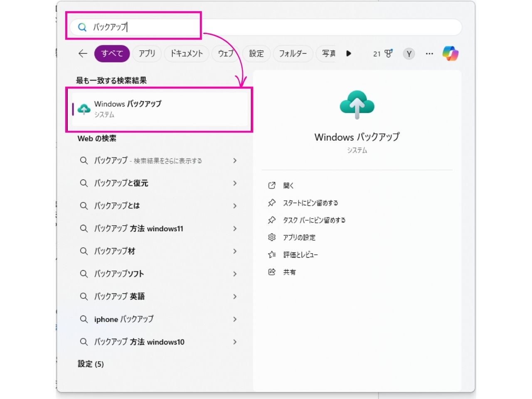Screen dimensions: 532x399
Task: Open the Y account avatar icon
Action: [409, 54]
